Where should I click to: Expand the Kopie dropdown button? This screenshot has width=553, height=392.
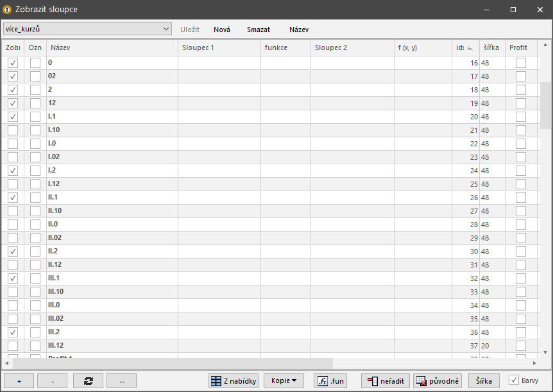pos(284,381)
